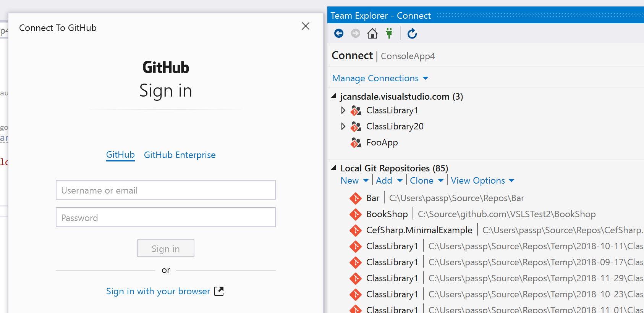
Task: Click the FooApp project icon
Action: click(356, 143)
